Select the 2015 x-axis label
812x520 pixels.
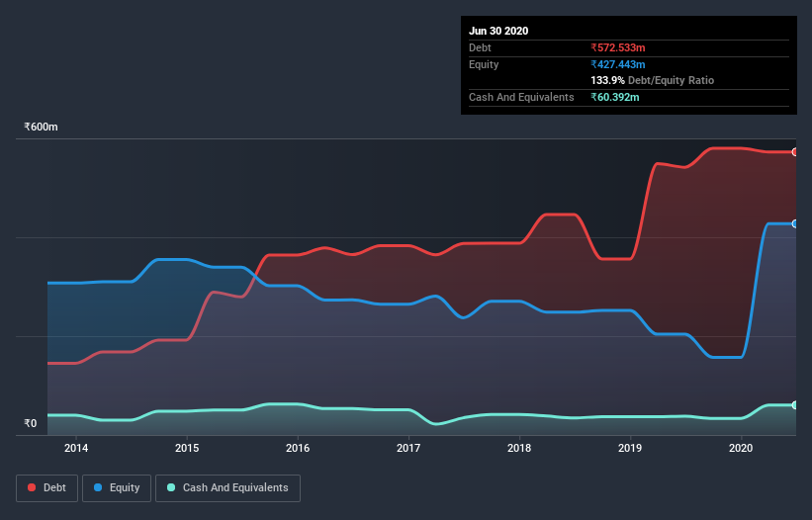click(x=187, y=448)
